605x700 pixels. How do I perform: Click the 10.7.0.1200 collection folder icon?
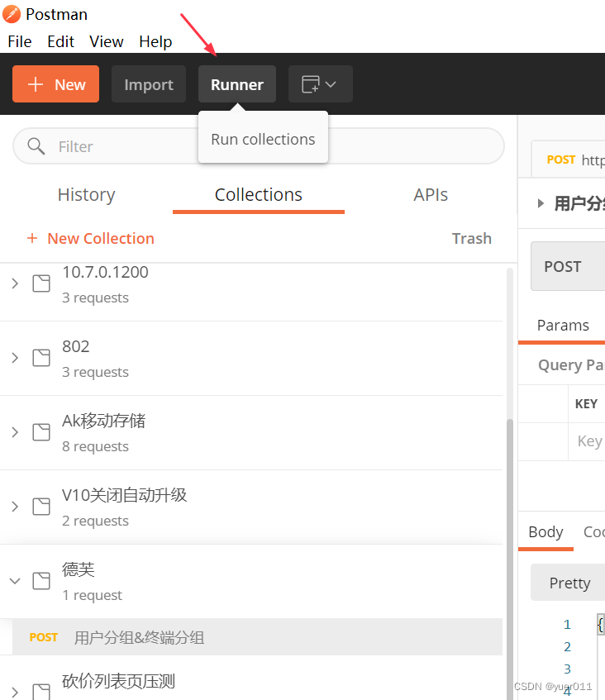[x=41, y=283]
